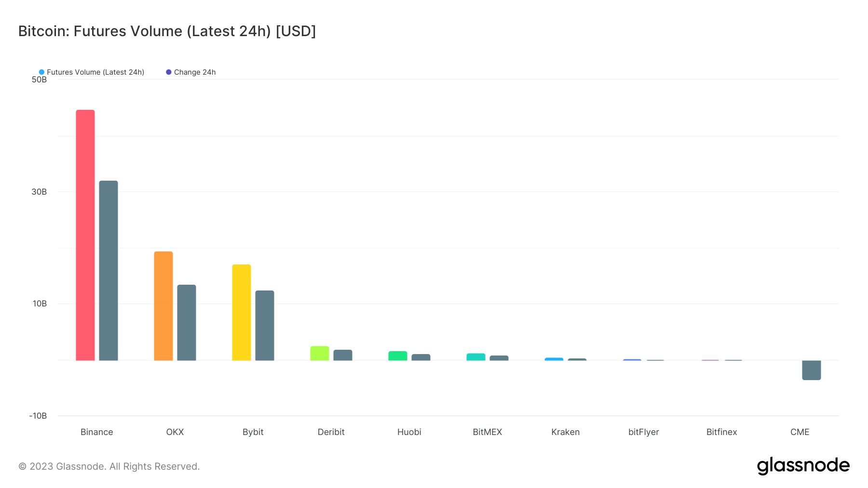Viewport: 868px width, 488px height.
Task: Click the blue Futures Volume legend dot
Action: pyautogui.click(x=41, y=72)
